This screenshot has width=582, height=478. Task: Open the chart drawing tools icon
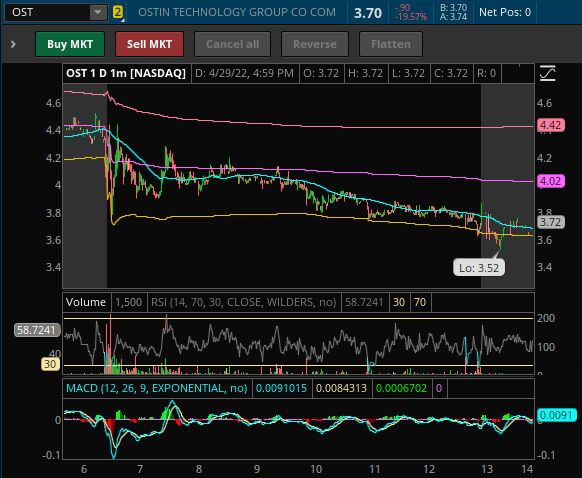[x=547, y=73]
